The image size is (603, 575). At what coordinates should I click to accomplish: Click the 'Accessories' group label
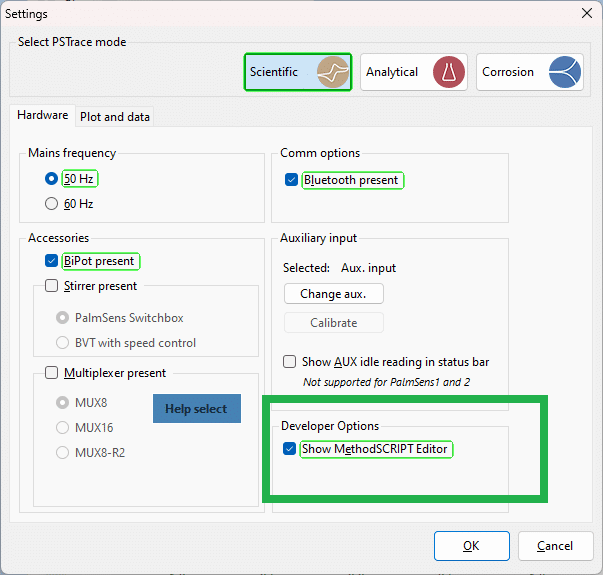[x=58, y=238]
